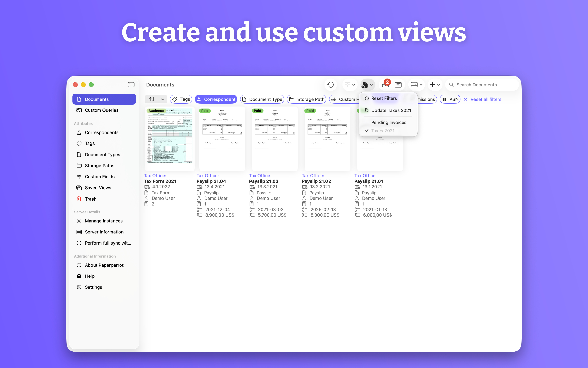Open the Tax Form 2021 thumbnail
Viewport: 588px width, 368px height.
click(x=170, y=139)
